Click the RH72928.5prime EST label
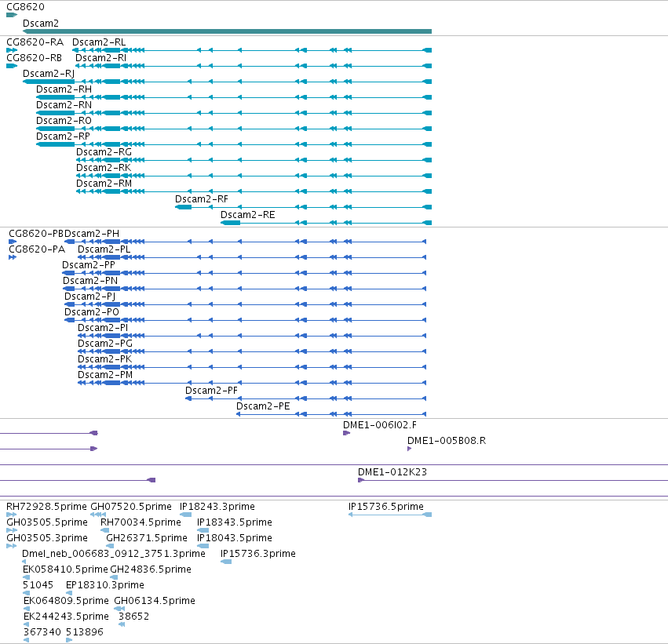 click(46, 507)
